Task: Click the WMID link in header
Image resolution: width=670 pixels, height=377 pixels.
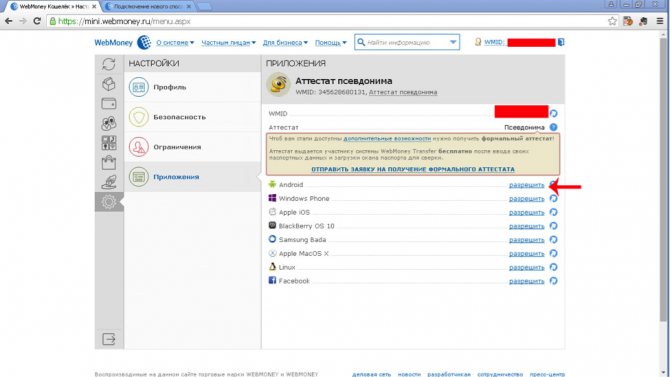Action: tap(494, 42)
